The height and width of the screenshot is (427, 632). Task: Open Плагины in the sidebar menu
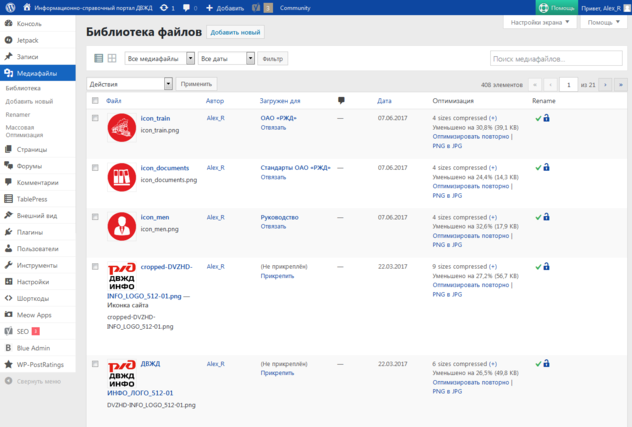(29, 232)
